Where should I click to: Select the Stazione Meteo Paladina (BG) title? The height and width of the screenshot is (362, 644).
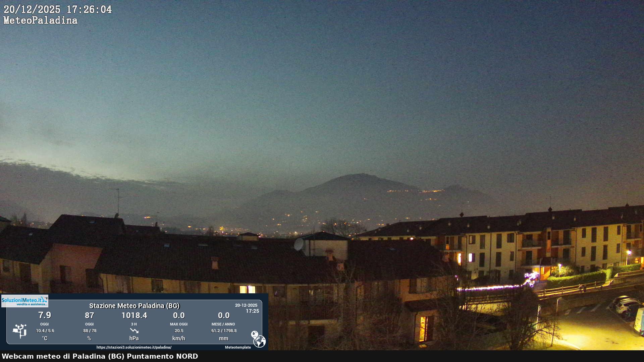pyautogui.click(x=135, y=306)
